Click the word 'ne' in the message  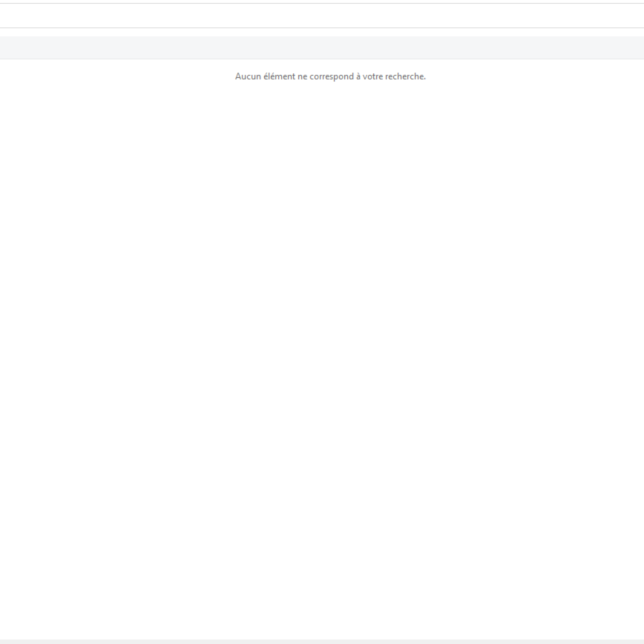[302, 76]
